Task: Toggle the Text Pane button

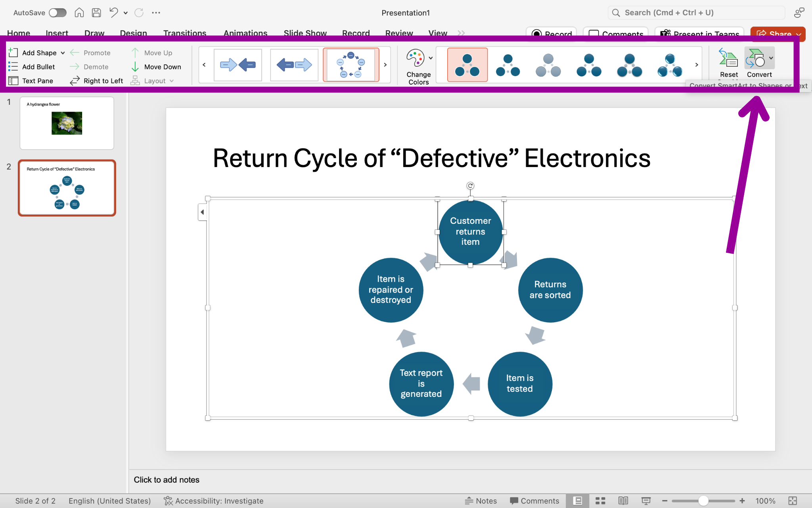Action: 31,81
